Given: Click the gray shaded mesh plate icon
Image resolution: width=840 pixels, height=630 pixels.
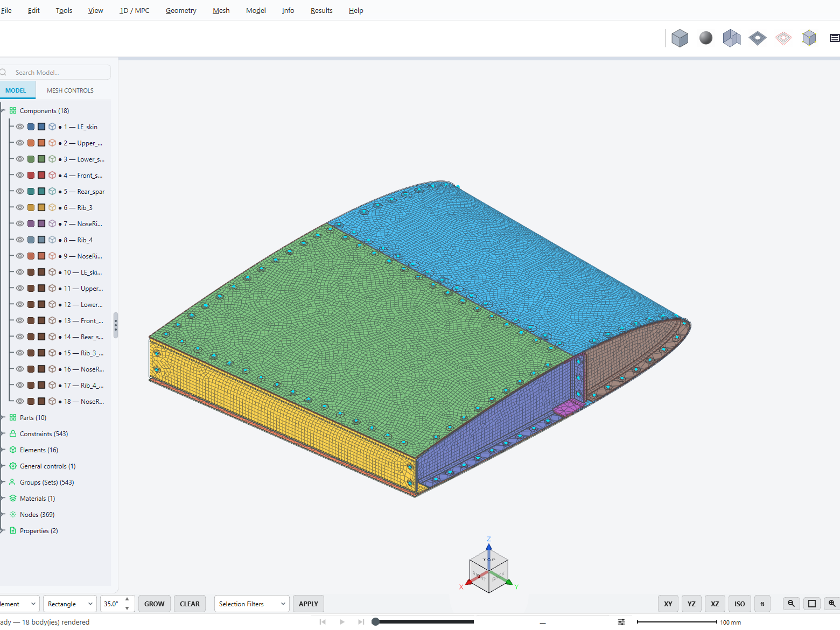Looking at the screenshot, I should coord(758,38).
